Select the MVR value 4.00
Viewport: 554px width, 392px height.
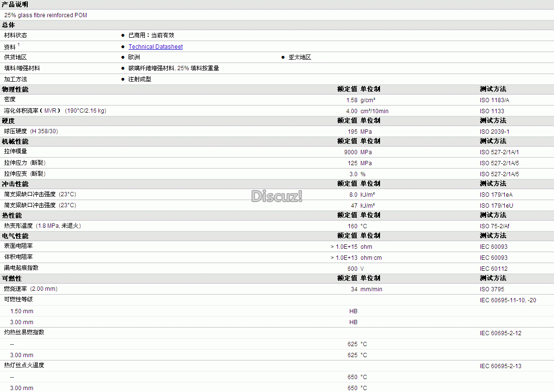click(351, 111)
